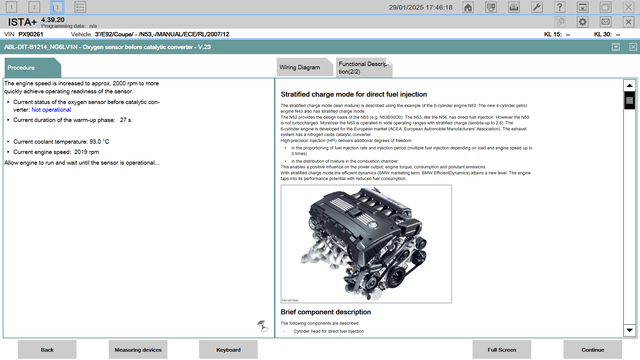640x360 pixels.
Task: Open Measuring devices
Action: [x=138, y=350]
